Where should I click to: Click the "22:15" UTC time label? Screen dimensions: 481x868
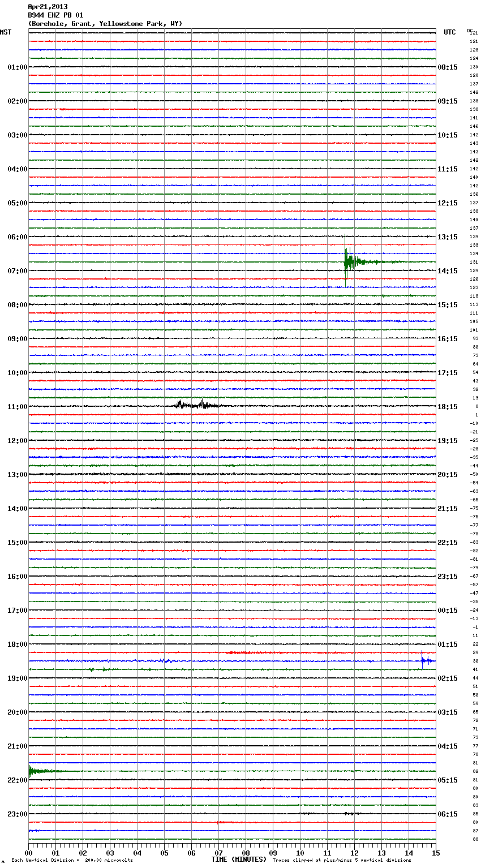[448, 543]
